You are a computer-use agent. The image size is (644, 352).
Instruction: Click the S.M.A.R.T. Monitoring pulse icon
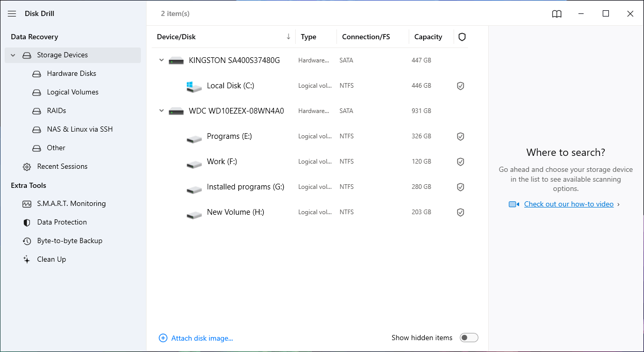tap(27, 204)
